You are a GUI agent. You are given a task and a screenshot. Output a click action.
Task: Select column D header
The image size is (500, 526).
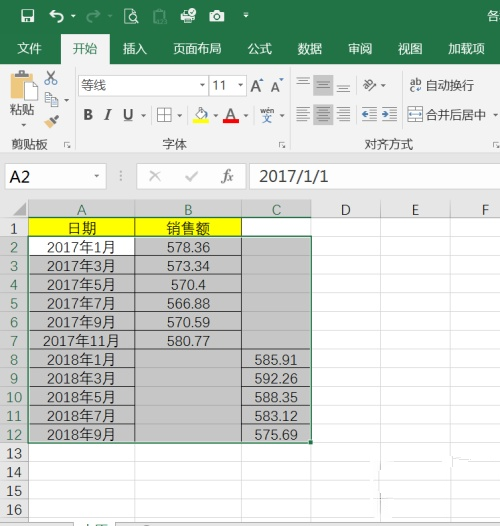[x=346, y=210]
